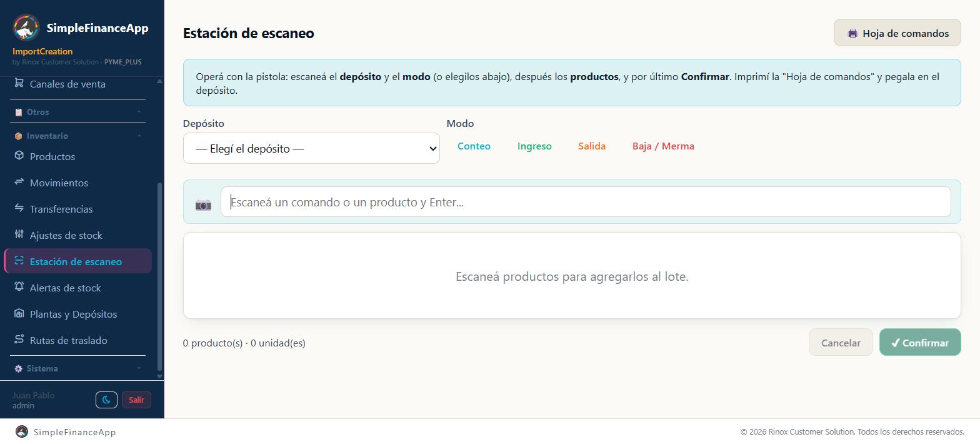
Task: Click the Ajustes de stock sliders icon
Action: coord(19,235)
